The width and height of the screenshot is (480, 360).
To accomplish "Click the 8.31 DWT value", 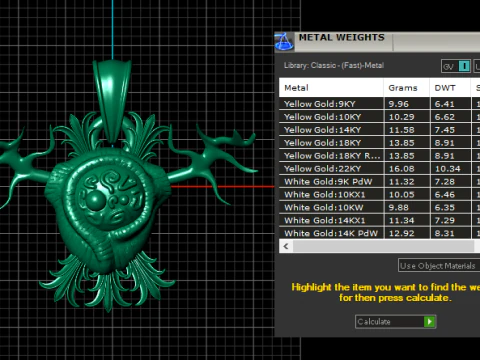I will 444,233.
